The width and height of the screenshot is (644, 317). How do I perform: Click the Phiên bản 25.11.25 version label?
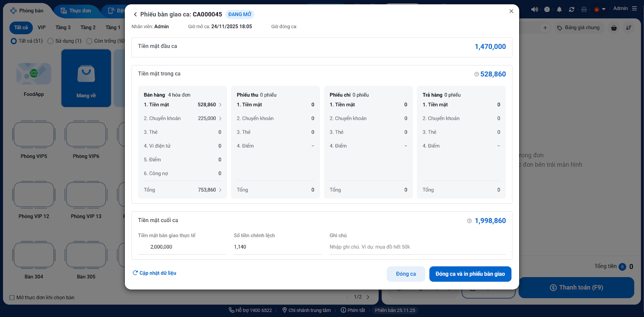[395, 310]
